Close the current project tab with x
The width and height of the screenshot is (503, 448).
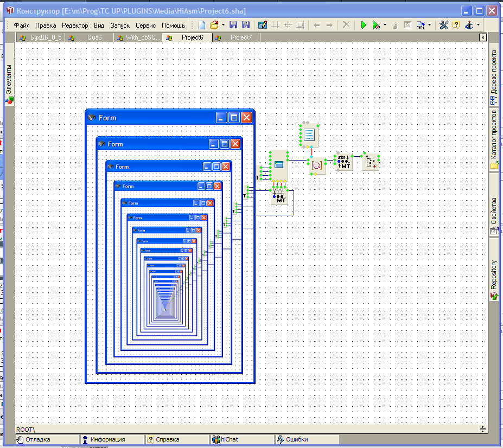(482, 37)
